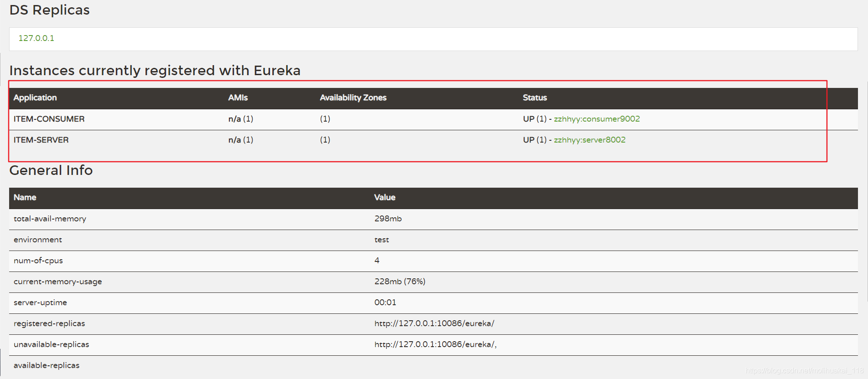Viewport: 868px width, 379px height.
Task: Select the num-of-cpus row name
Action: point(38,261)
